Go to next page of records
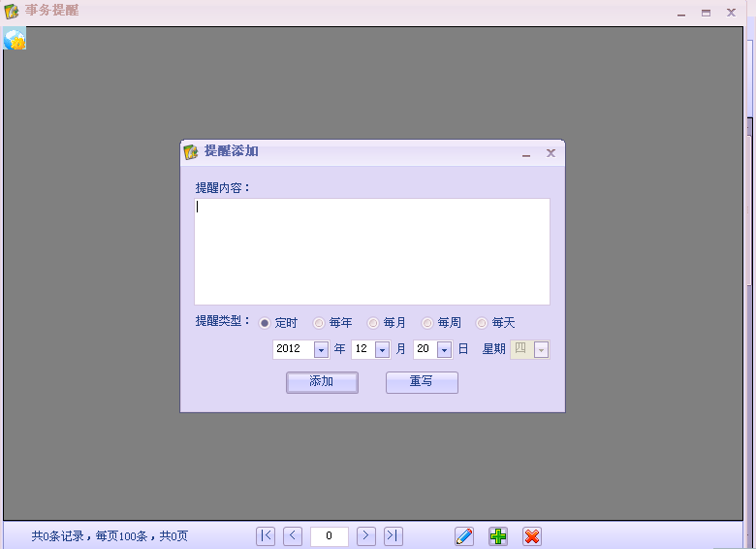This screenshot has width=756, height=549. coord(366,536)
